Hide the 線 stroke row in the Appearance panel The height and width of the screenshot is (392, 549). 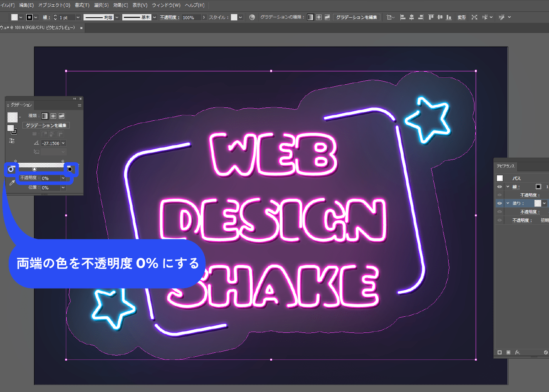point(499,186)
